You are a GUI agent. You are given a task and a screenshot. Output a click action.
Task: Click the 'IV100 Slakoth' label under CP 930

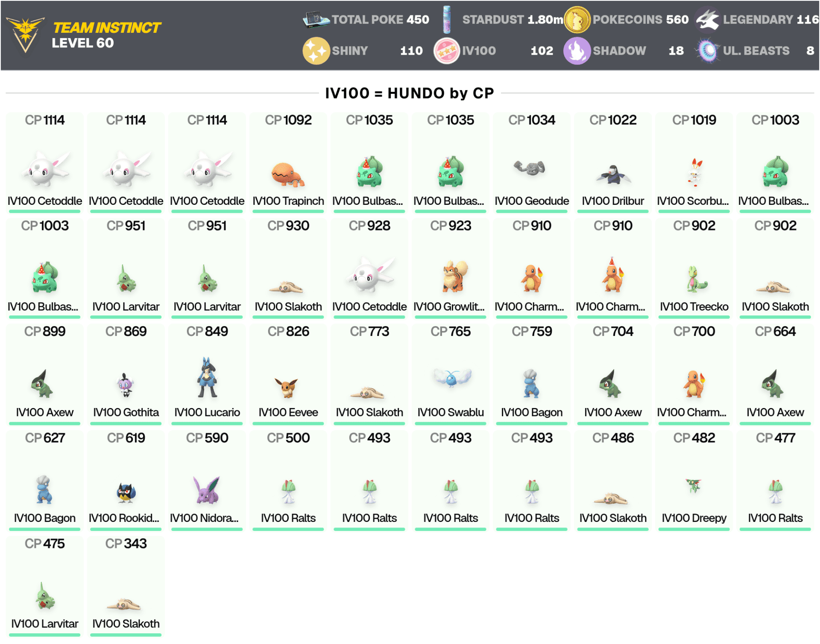288,307
